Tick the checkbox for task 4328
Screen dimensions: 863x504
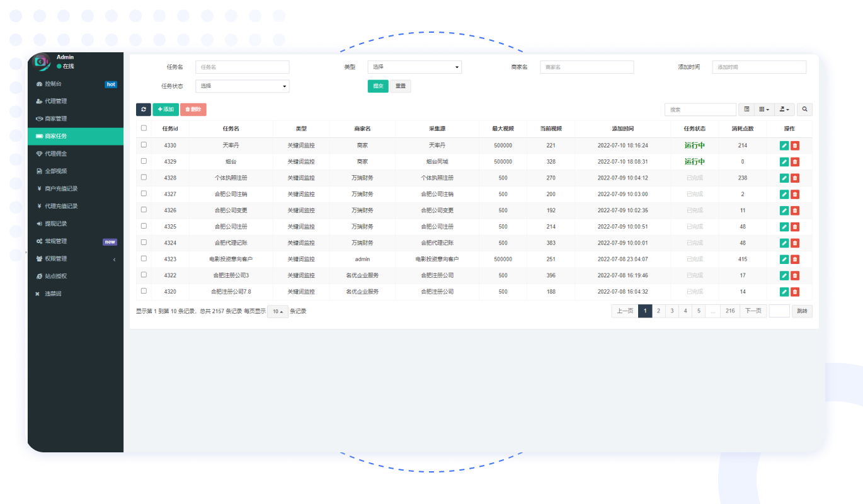click(x=144, y=177)
